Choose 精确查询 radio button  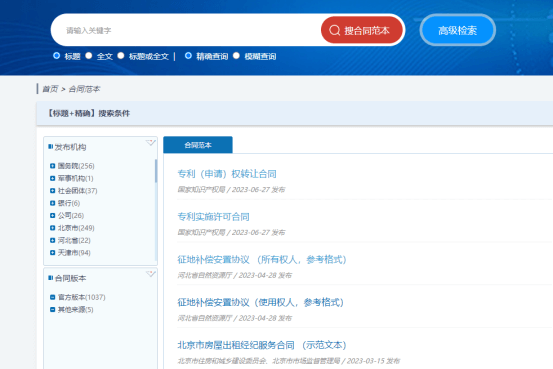188,55
